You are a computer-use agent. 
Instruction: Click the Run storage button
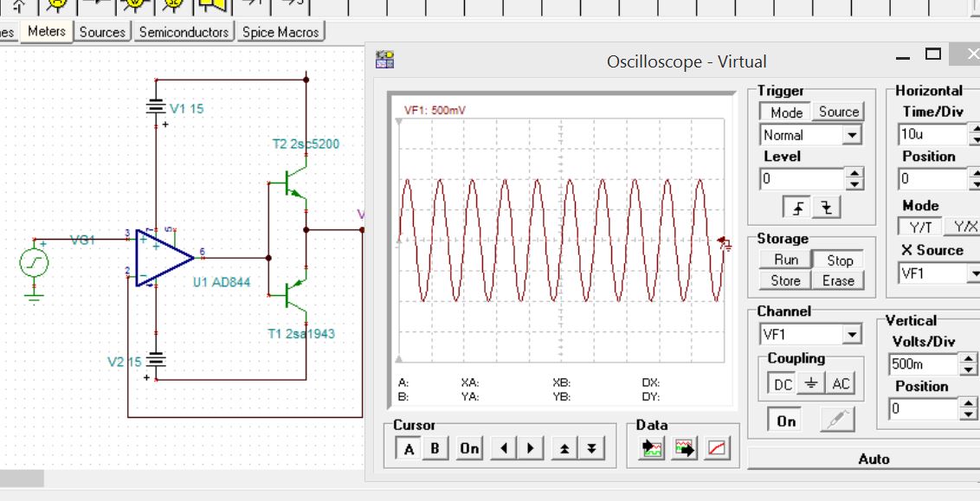(785, 260)
